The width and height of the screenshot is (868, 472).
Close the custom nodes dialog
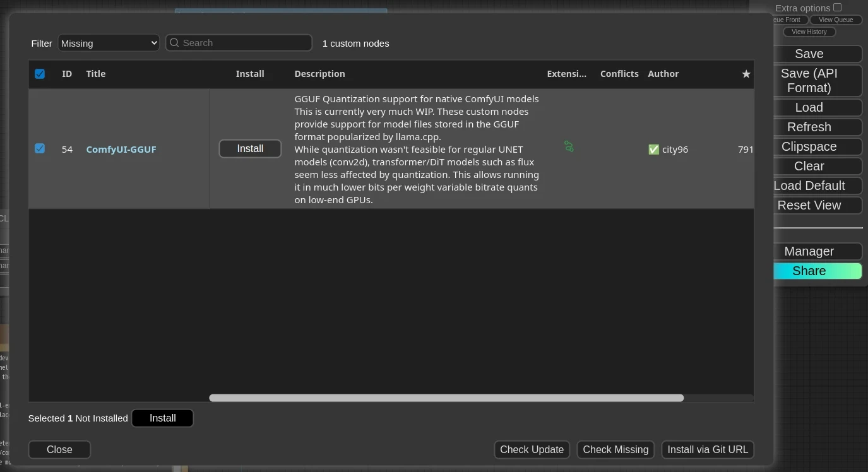[59, 450]
